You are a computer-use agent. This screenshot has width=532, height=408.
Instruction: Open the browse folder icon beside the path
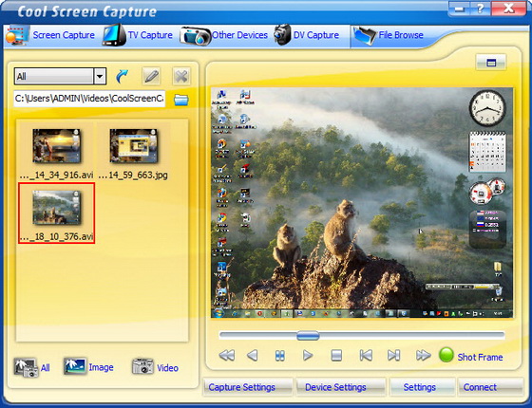[x=181, y=100]
